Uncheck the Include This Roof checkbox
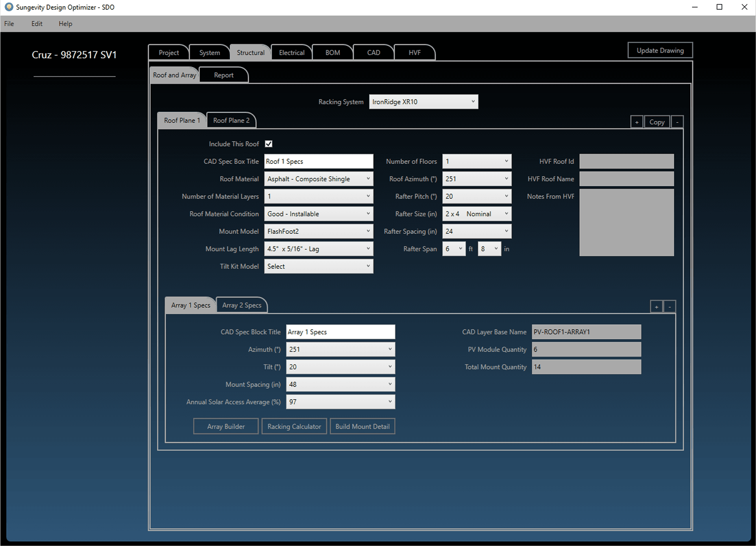Screen dimensions: 756x546 (x=269, y=144)
